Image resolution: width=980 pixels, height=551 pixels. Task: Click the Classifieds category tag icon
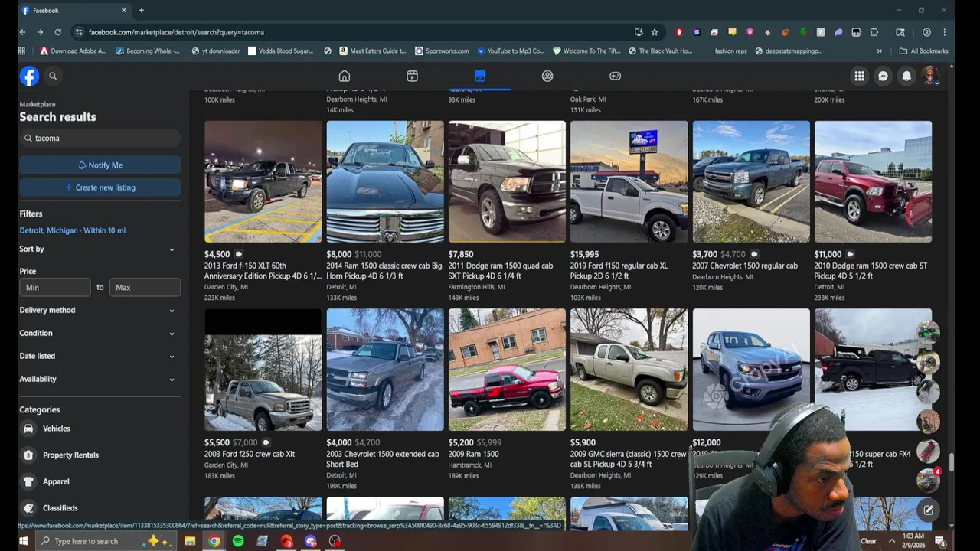click(x=28, y=507)
